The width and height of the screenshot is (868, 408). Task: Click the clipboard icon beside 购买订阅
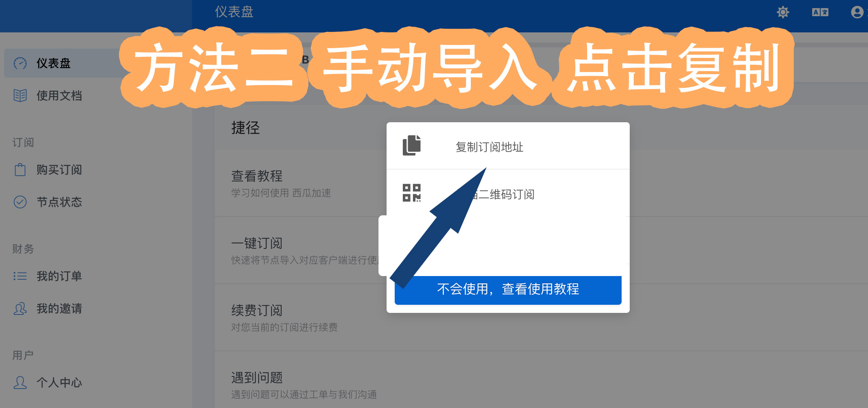(x=20, y=170)
